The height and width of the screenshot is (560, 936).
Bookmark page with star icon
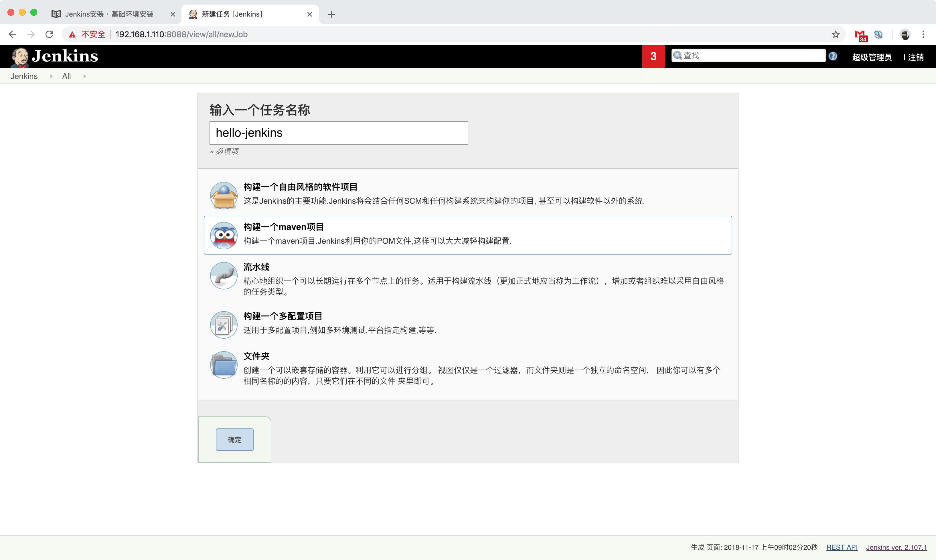coord(836,34)
